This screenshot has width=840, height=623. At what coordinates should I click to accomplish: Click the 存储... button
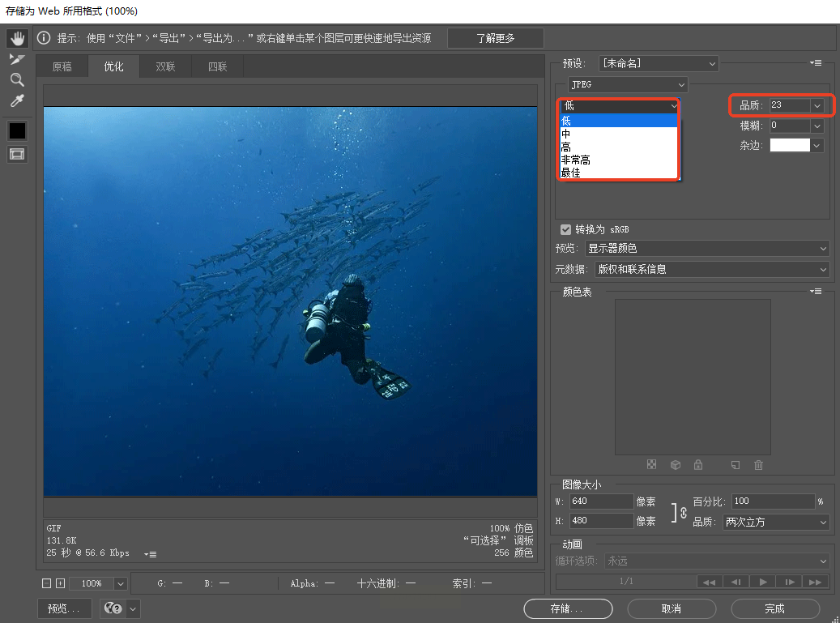point(568,608)
